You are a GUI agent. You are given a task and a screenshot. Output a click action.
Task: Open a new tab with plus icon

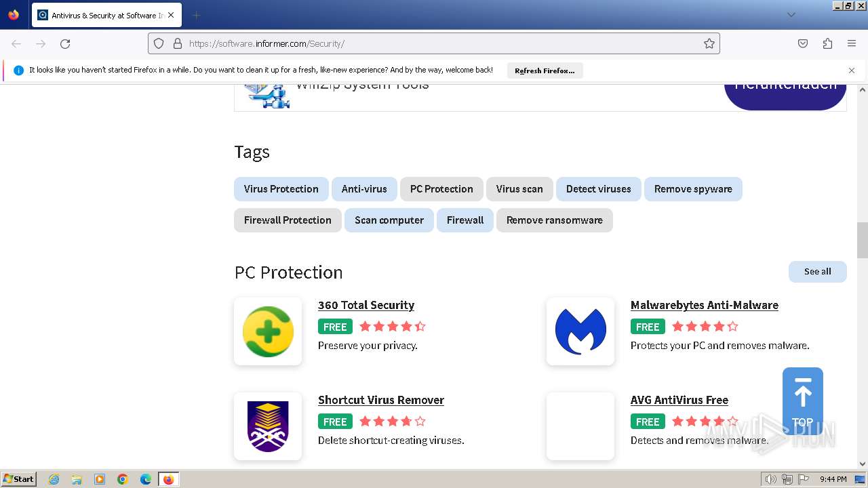pos(196,15)
